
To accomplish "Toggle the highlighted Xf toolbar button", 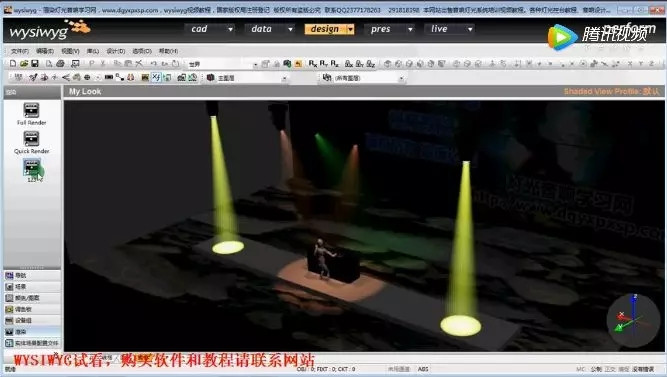I will click(157, 77).
